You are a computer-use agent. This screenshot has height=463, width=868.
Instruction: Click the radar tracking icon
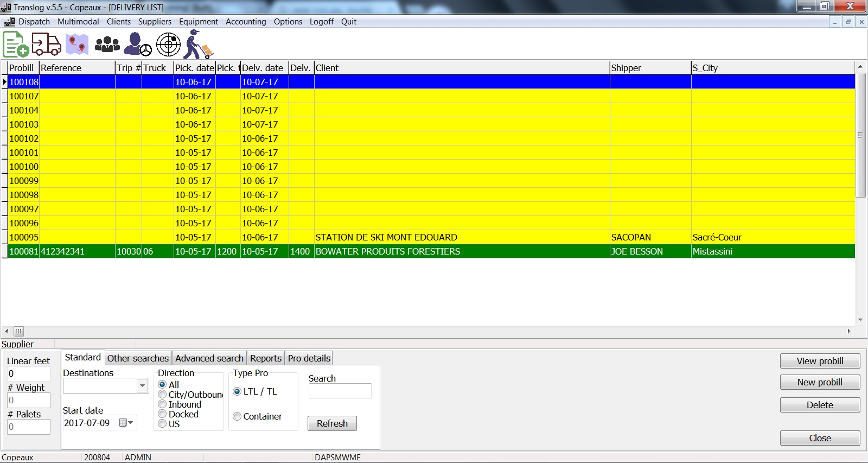[x=168, y=45]
